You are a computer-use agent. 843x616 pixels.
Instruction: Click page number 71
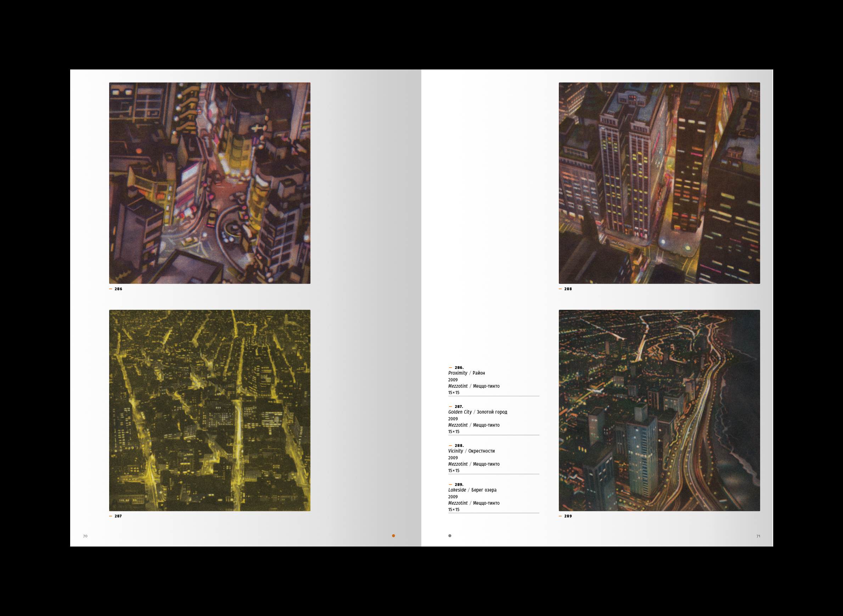(758, 536)
